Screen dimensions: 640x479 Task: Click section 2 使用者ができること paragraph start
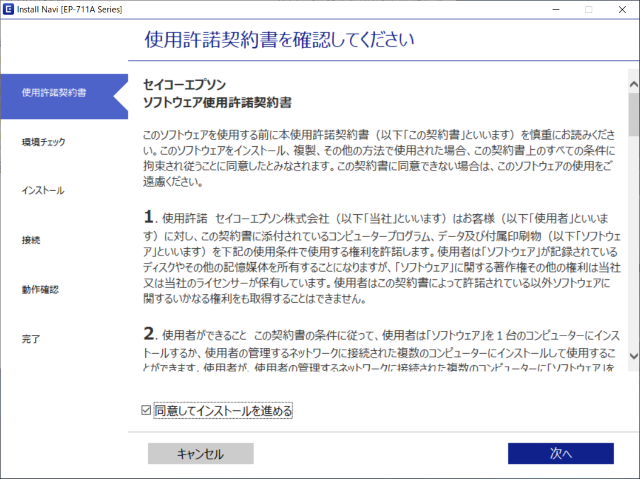[x=195, y=335]
